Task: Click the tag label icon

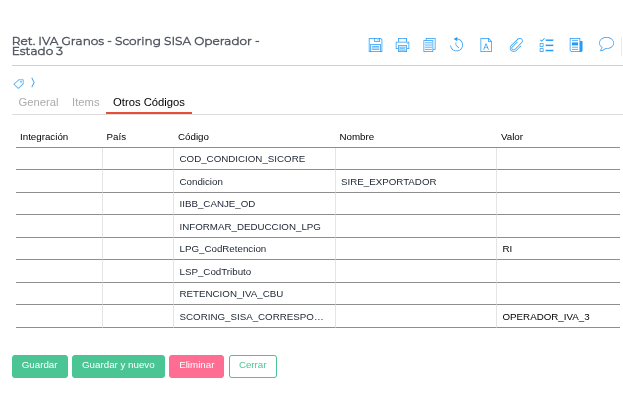Action: coord(19,83)
